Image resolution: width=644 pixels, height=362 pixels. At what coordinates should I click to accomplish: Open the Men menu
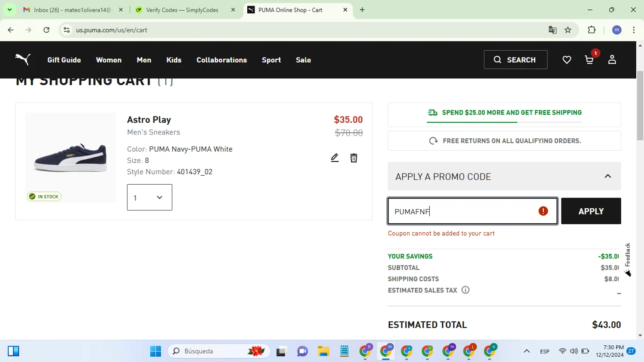144,60
